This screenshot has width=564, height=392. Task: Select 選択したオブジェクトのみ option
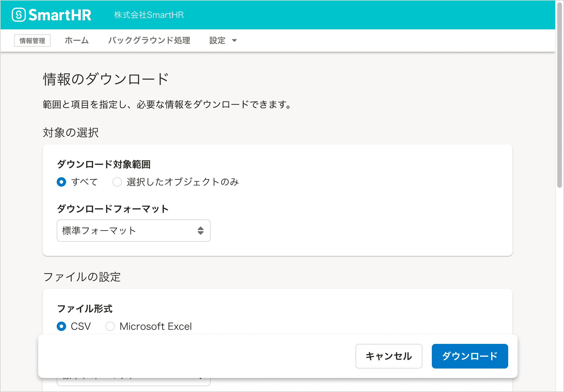pos(117,182)
